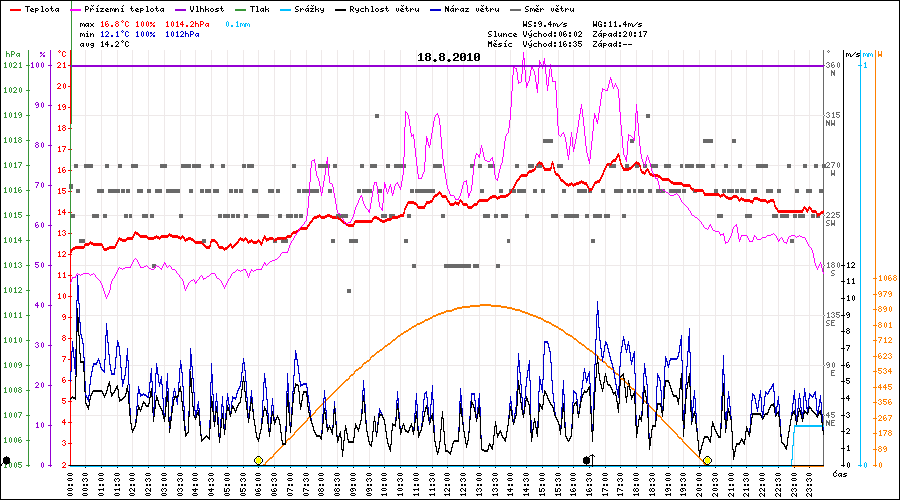The height and width of the screenshot is (500, 900).
Task: Click the 360 N wind direction tick
Action: click(833, 69)
